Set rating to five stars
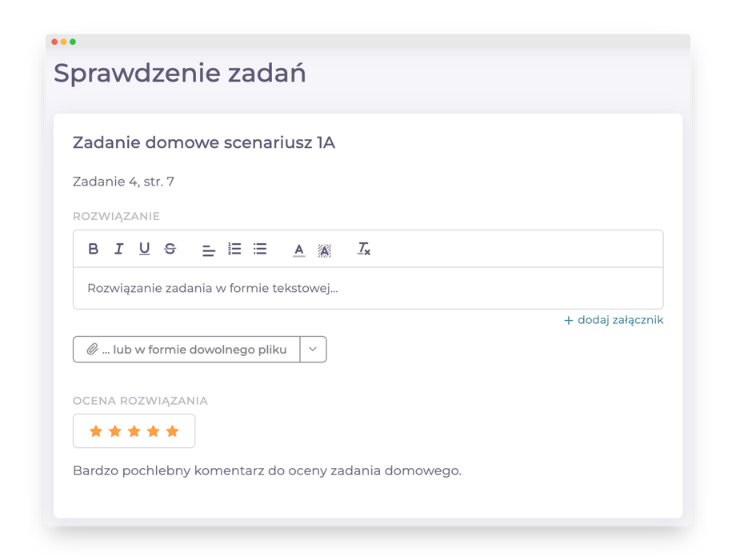Image resolution: width=736 pixels, height=560 pixels. pos(172,431)
